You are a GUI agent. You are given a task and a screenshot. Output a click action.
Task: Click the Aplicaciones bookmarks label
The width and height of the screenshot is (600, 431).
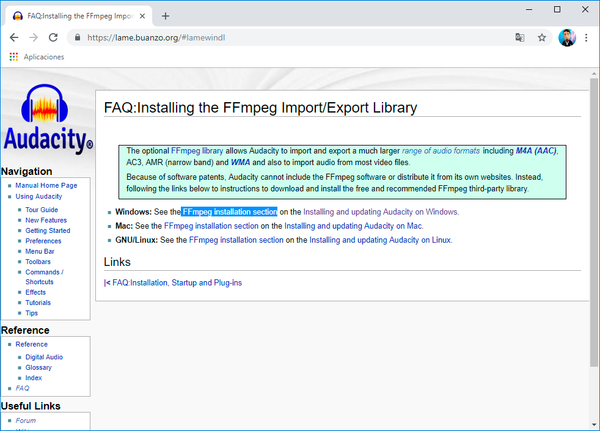(44, 57)
